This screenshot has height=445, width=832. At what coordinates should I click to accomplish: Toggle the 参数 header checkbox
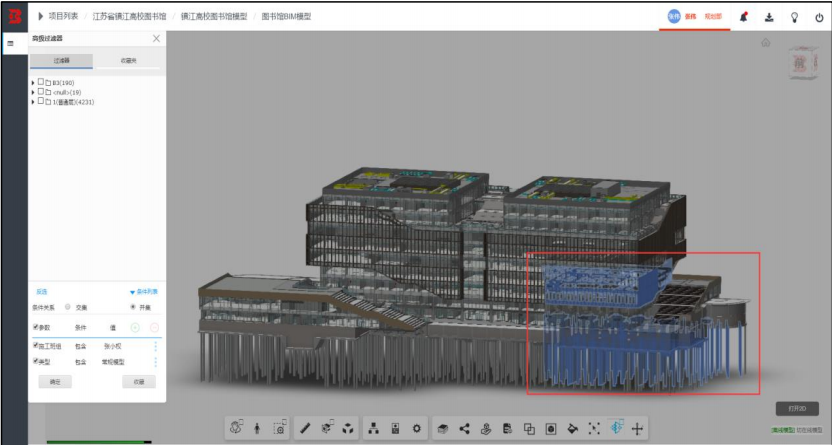pos(36,327)
